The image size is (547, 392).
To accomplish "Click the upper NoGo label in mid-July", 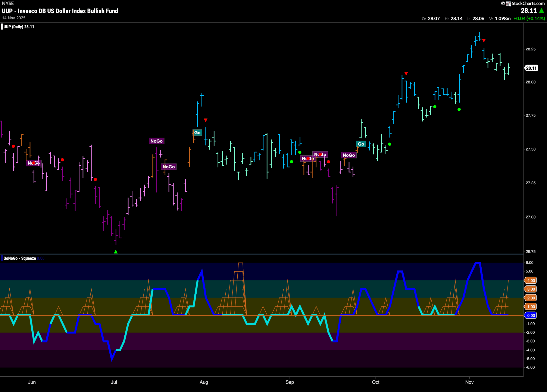I will 157,141.
